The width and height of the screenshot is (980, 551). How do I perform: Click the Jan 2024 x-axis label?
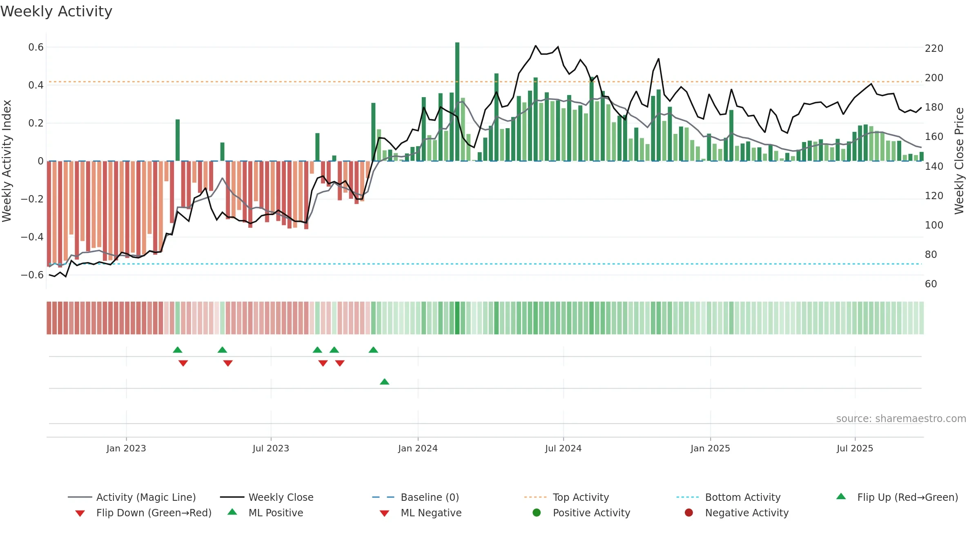(x=418, y=449)
